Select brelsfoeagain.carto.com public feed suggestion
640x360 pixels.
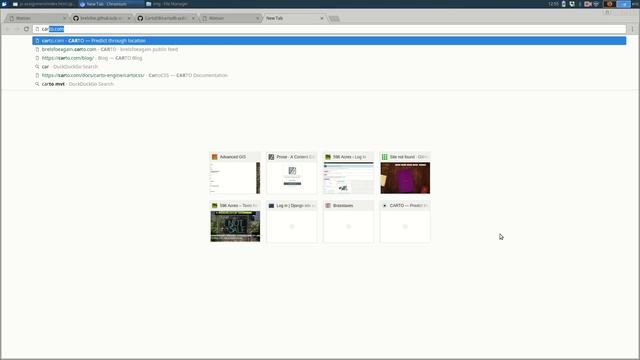tap(329, 49)
